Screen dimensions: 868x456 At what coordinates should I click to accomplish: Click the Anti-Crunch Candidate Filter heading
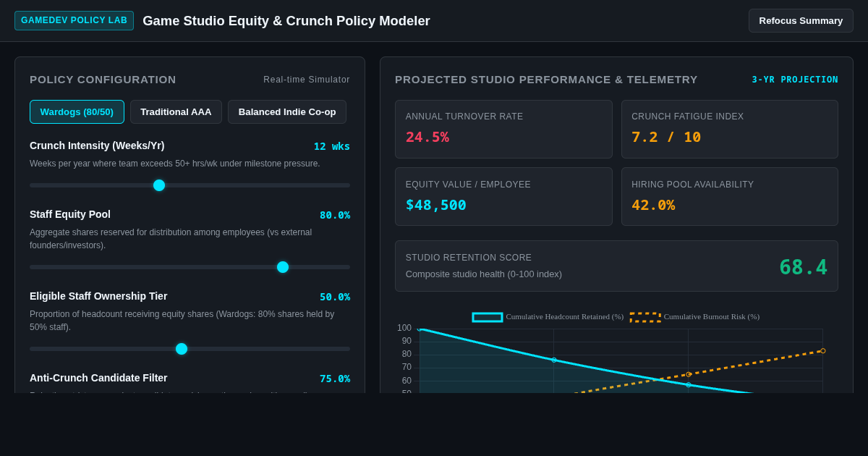(98, 378)
